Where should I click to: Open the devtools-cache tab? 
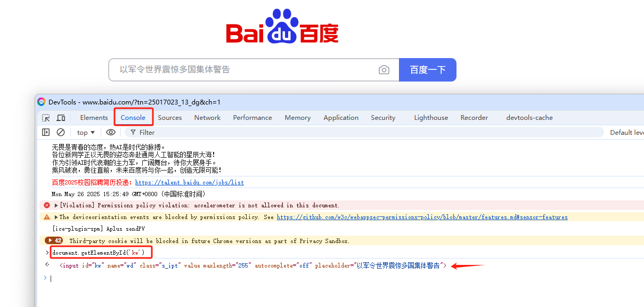point(529,118)
